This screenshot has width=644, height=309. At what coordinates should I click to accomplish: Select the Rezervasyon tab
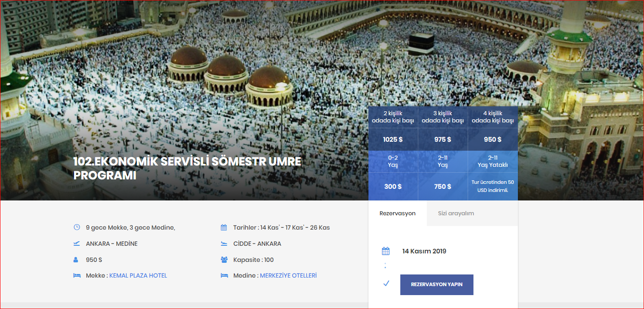(398, 214)
